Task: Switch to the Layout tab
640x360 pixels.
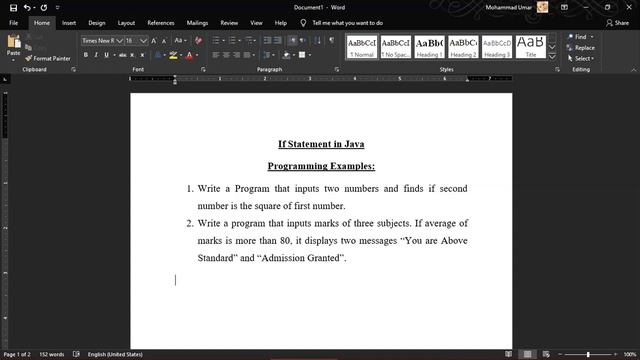Action: (x=126, y=23)
